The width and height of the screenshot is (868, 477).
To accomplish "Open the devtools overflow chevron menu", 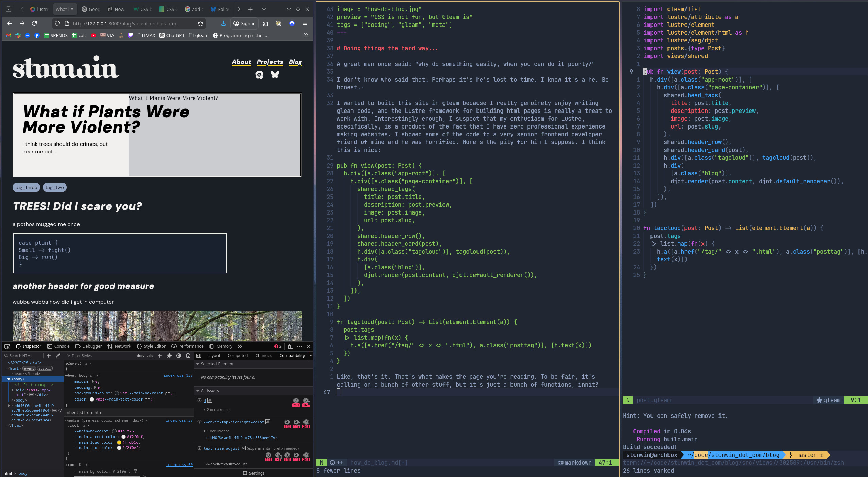I will point(240,346).
